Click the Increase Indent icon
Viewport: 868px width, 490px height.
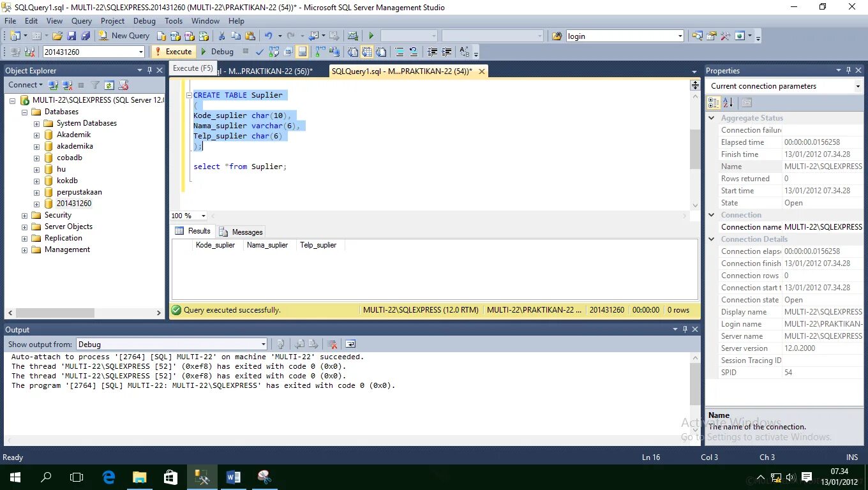pyautogui.click(x=446, y=52)
